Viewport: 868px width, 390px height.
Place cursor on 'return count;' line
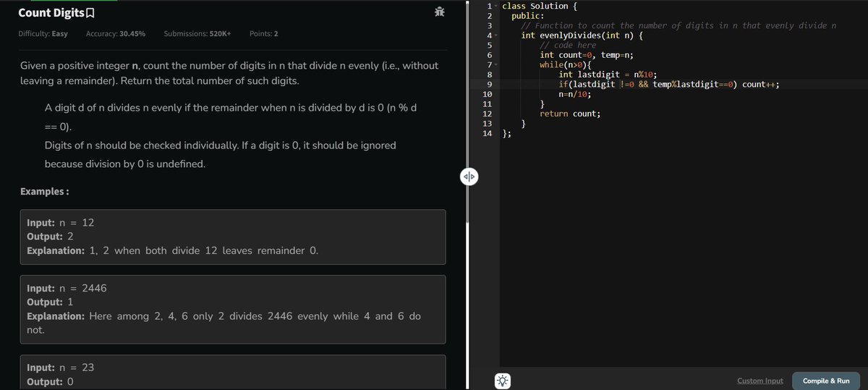[570, 114]
